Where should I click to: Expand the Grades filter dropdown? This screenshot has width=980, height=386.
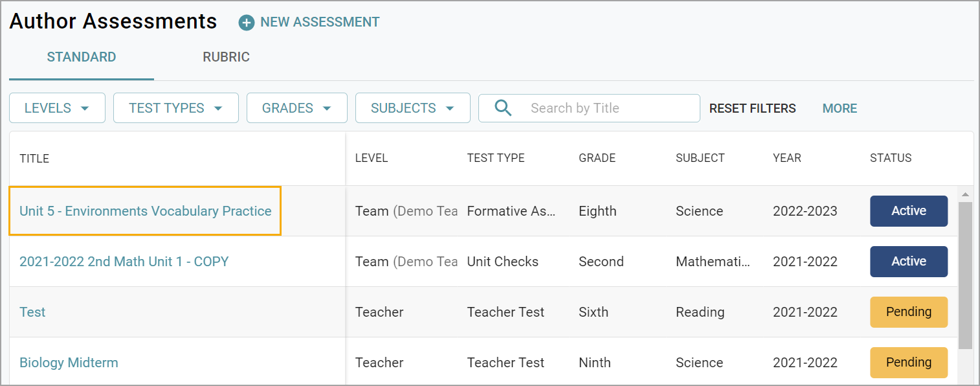[x=296, y=108]
